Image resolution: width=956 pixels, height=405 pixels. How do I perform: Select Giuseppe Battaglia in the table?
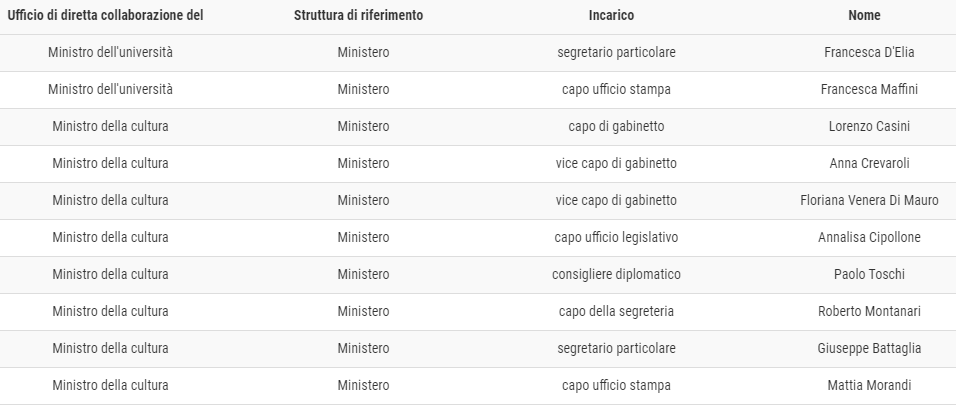click(x=869, y=348)
